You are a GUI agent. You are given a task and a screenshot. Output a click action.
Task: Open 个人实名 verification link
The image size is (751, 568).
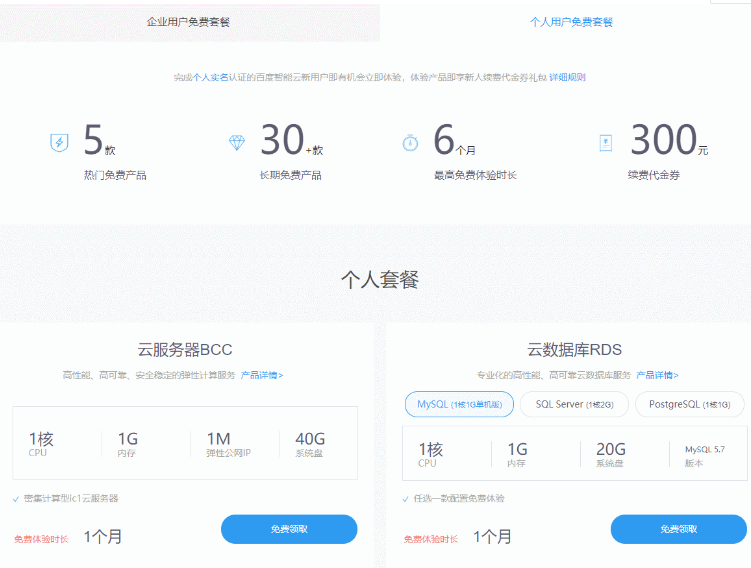point(210,77)
